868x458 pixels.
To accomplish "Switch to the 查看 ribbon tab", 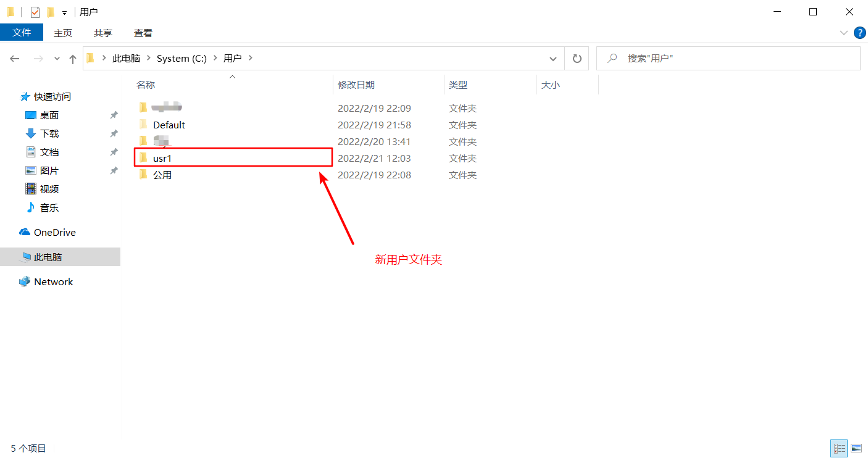I will coord(143,33).
